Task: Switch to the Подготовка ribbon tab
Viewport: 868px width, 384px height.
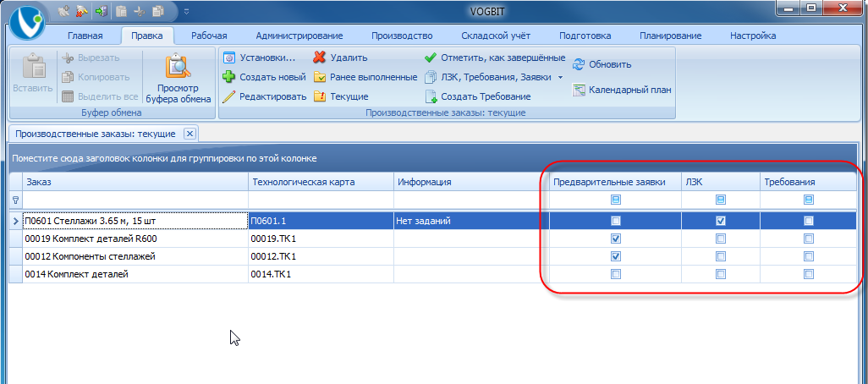Action: pos(585,36)
